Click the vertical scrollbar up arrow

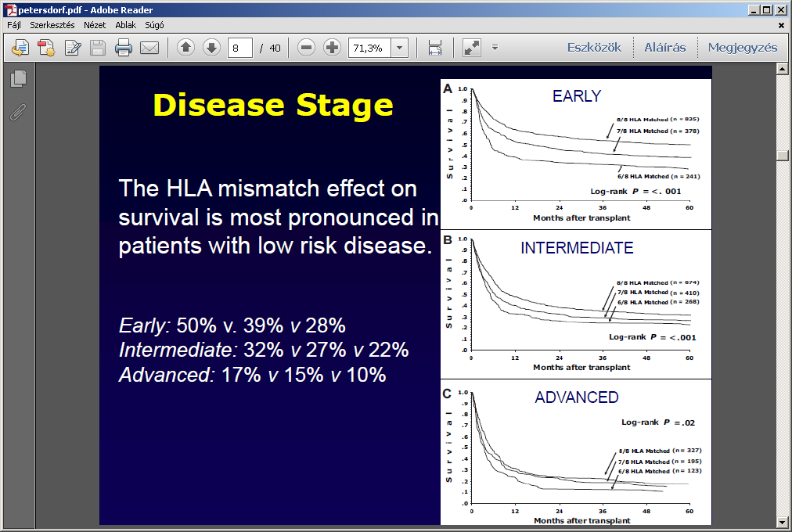pyautogui.click(x=783, y=68)
